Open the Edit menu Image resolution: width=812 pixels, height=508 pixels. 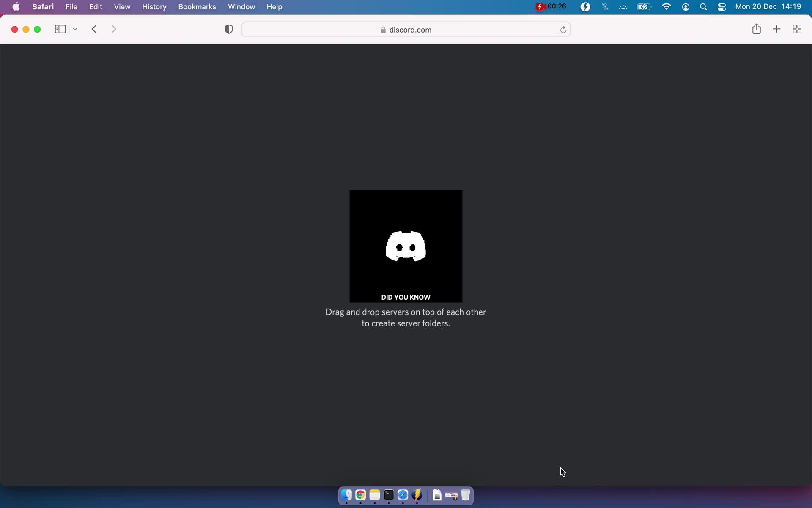pyautogui.click(x=96, y=7)
